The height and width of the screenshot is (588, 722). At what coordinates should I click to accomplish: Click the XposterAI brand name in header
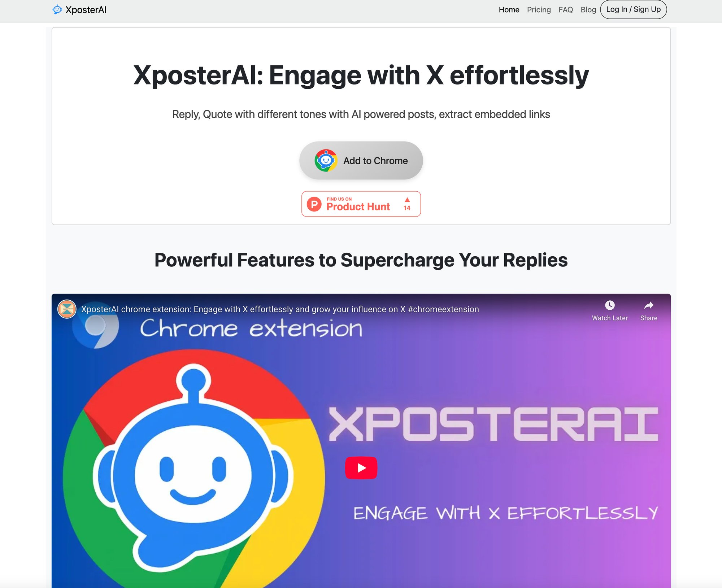point(86,10)
